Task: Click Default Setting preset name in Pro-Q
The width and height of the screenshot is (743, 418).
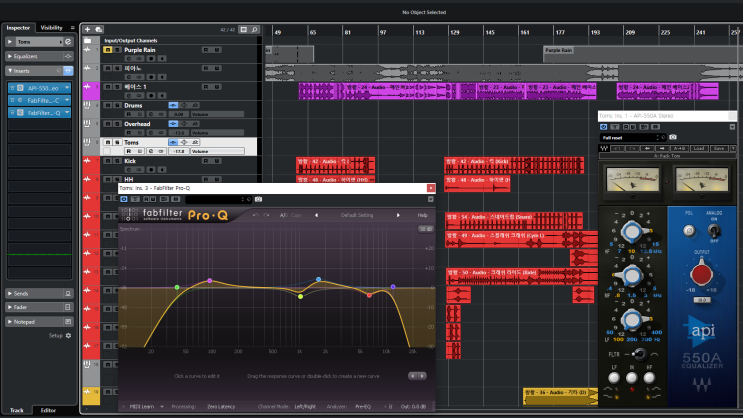Action: (357, 215)
